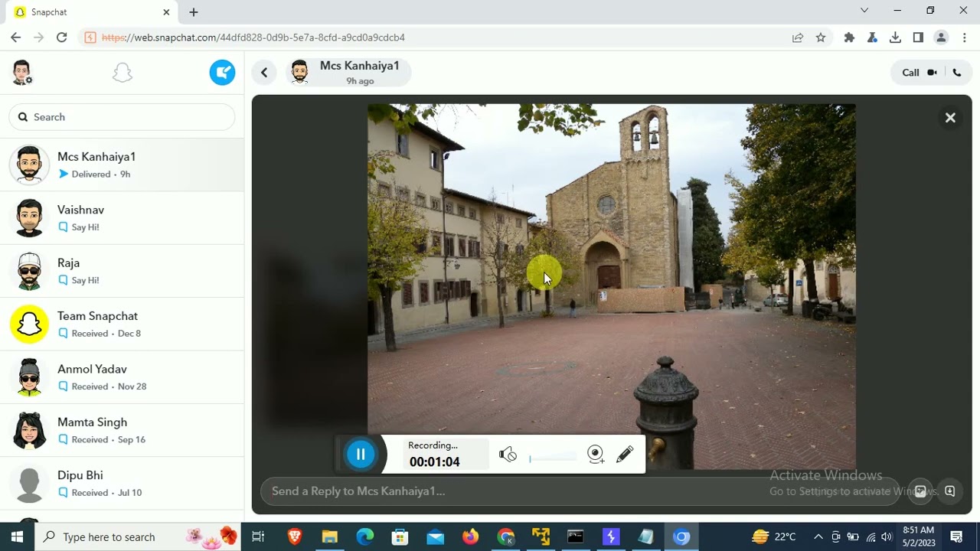Open Mcs Kanhaiya1 conversation in list
The height and width of the screenshot is (551, 980).
point(122,165)
